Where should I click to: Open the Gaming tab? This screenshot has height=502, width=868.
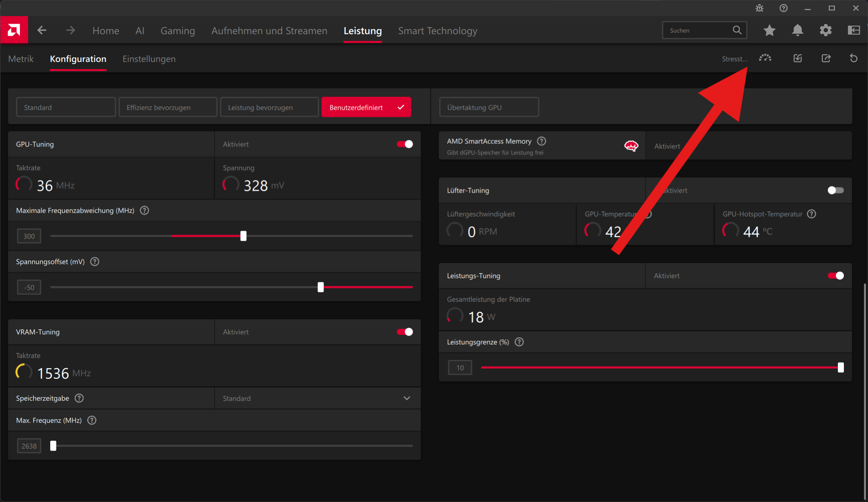(x=178, y=31)
